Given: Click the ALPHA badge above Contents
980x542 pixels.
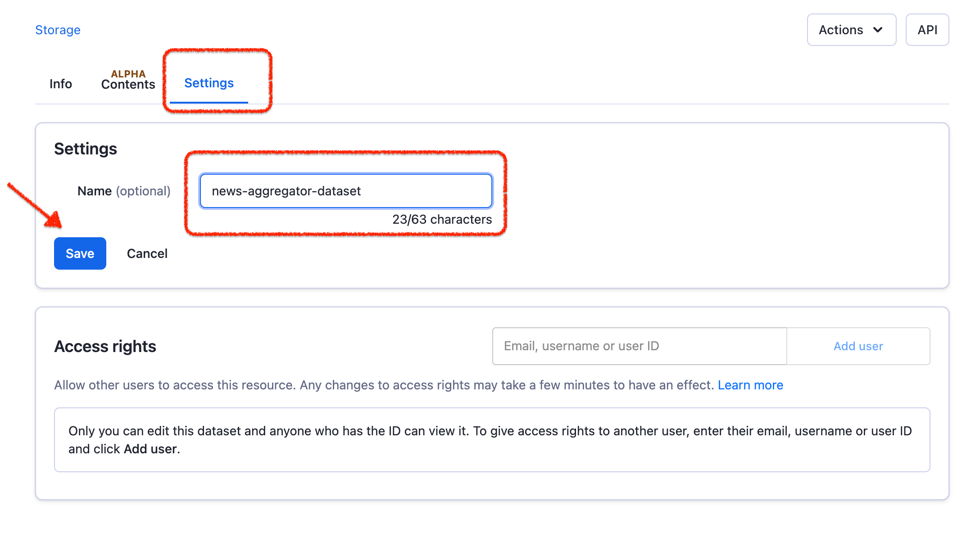Looking at the screenshot, I should (127, 73).
